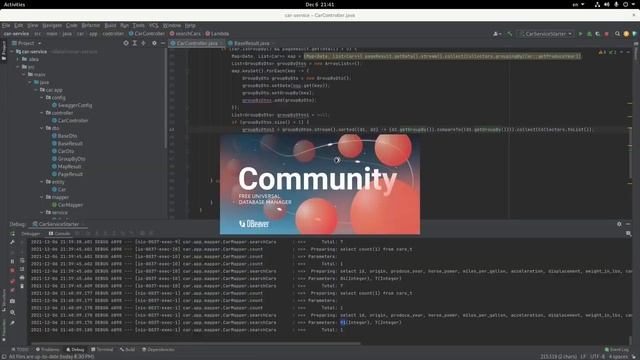Open the Build tool window button
The image size is (640, 360).
(127, 349)
